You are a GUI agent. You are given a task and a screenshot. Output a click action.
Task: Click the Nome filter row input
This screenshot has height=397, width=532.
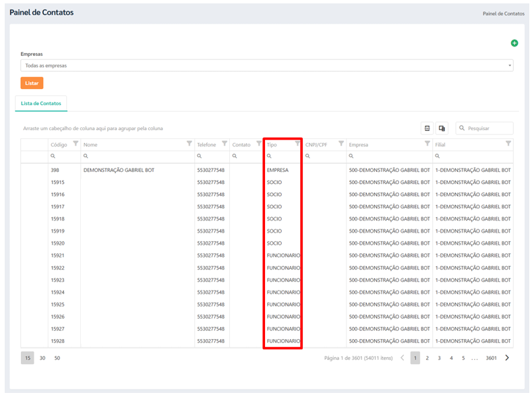click(138, 156)
